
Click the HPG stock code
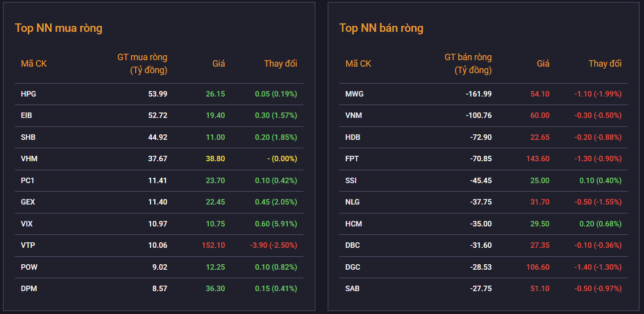pyautogui.click(x=28, y=94)
